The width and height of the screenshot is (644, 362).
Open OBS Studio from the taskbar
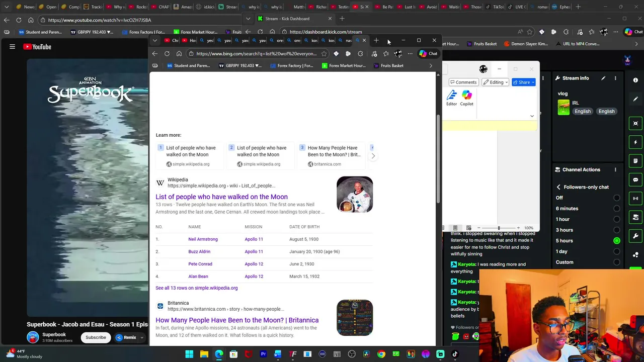(x=352, y=354)
